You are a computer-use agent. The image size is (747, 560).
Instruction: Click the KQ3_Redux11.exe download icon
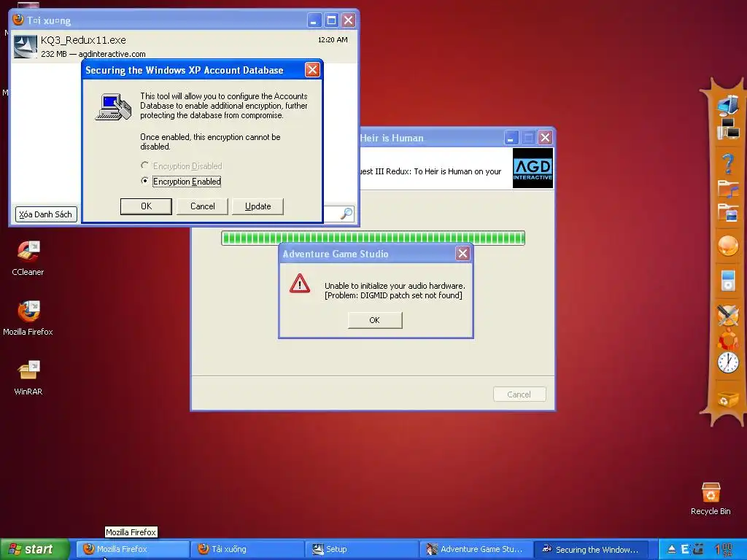tap(26, 47)
